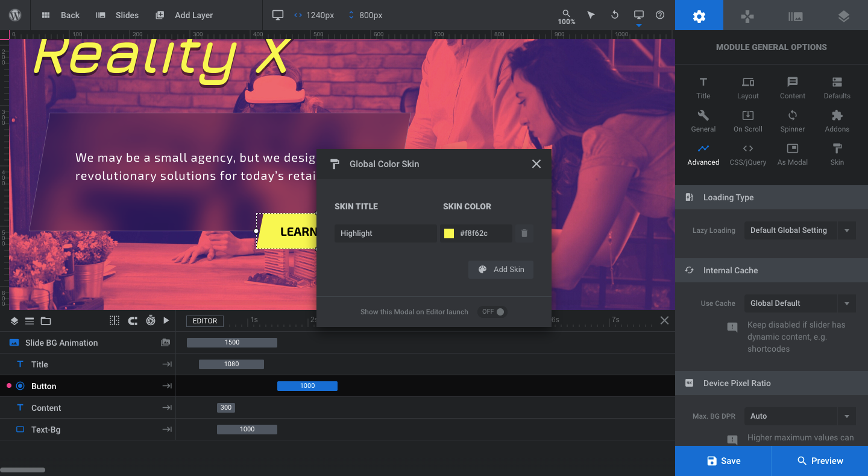Open the Content module options
The image size is (868, 476).
[793, 88]
